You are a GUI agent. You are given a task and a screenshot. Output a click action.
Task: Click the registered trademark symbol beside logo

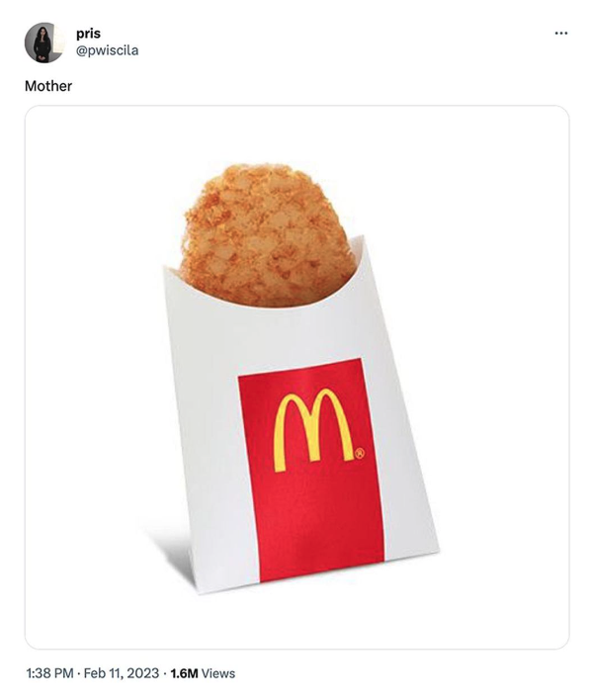click(x=360, y=454)
